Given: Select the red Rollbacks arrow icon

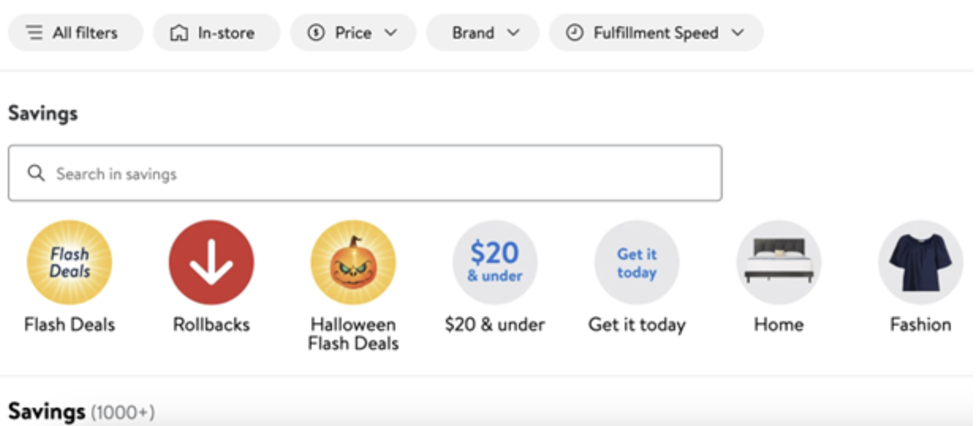Looking at the screenshot, I should (x=211, y=262).
